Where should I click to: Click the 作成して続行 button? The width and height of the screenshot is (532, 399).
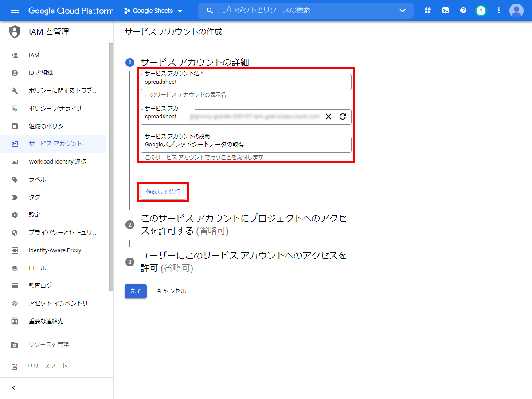(x=163, y=192)
